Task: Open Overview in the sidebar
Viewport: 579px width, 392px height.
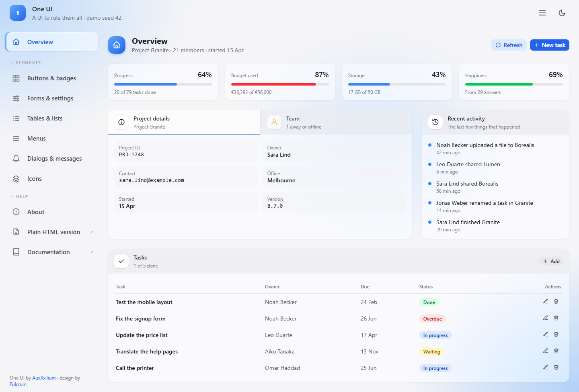Action: (x=52, y=42)
